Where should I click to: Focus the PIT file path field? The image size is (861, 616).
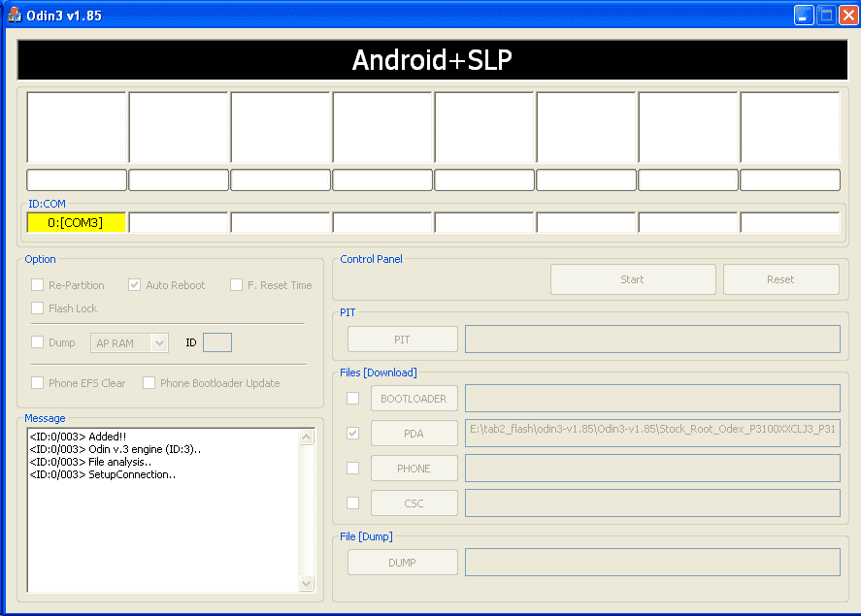point(652,339)
